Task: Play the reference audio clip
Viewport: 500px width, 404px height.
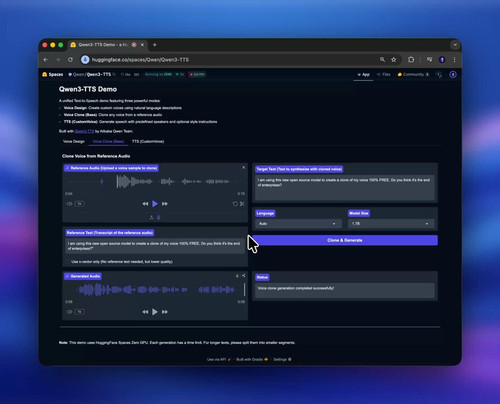Action: coord(155,204)
